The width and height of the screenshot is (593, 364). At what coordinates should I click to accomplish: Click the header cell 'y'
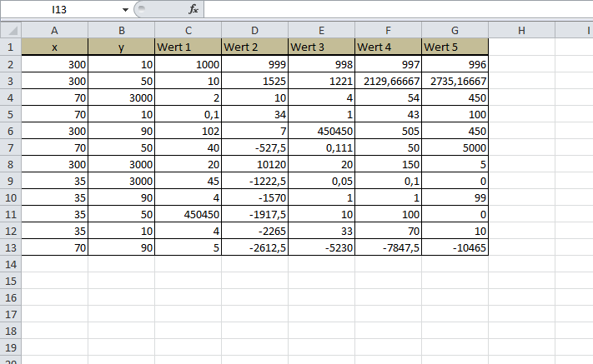(122, 47)
